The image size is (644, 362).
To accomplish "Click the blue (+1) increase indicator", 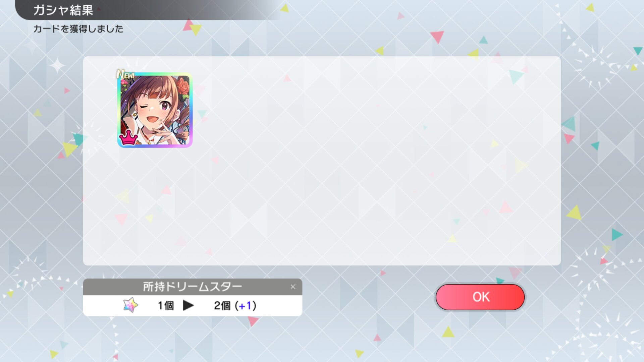I will 246,305.
